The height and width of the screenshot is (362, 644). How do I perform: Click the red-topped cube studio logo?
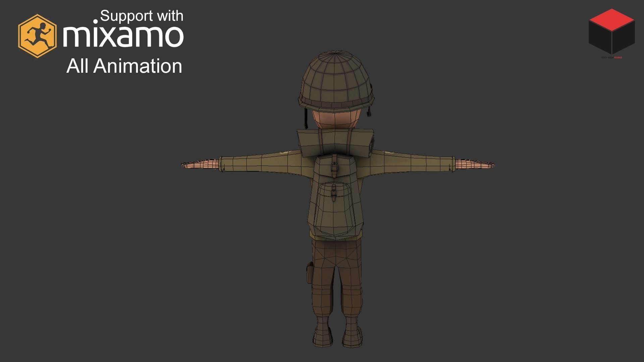coord(612,32)
